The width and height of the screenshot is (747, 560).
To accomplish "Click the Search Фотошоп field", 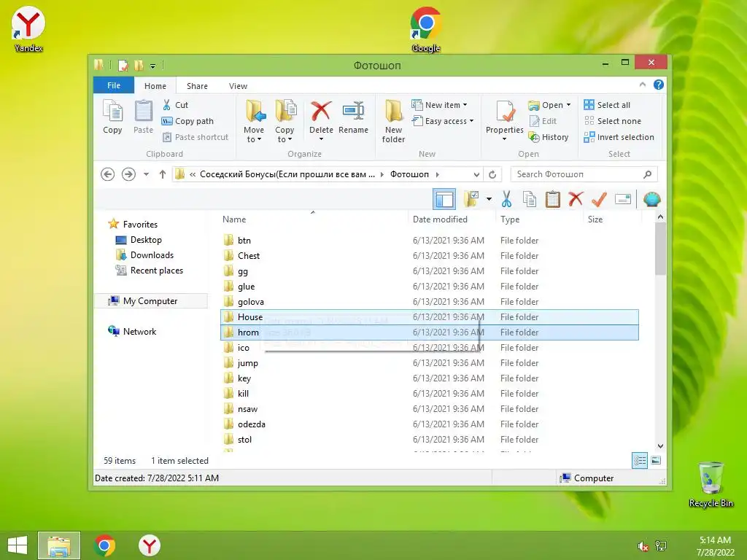I will pos(584,174).
